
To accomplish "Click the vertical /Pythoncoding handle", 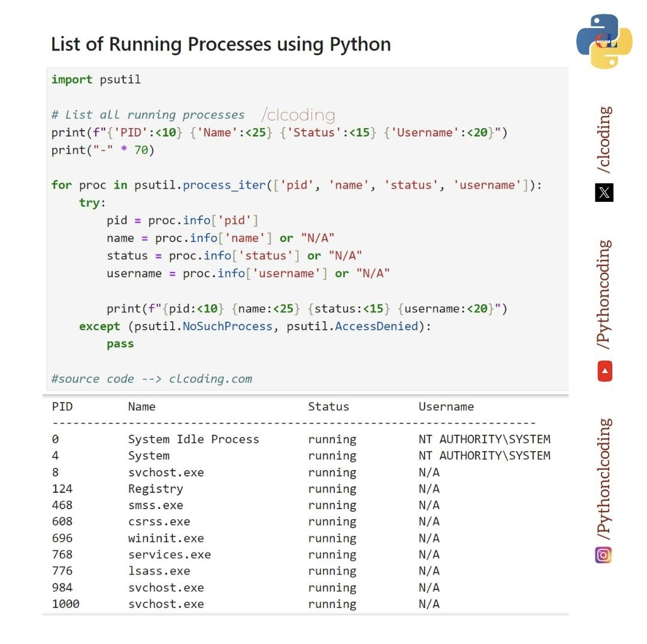I will [604, 295].
